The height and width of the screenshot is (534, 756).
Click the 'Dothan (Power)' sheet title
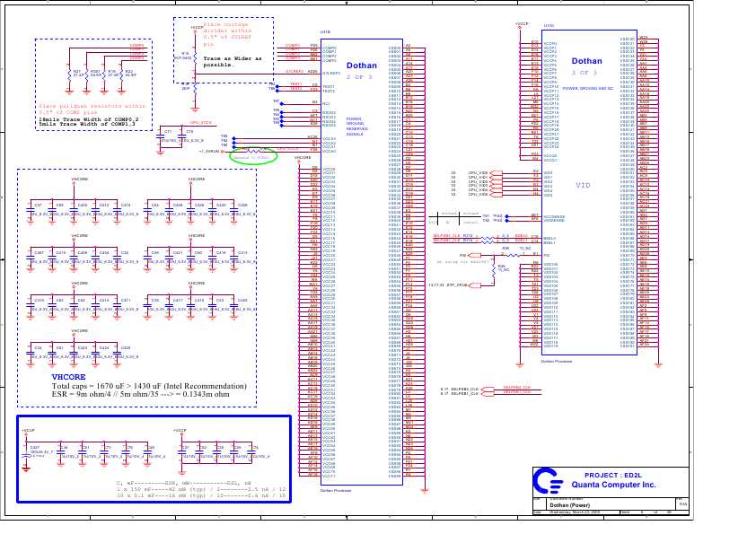[x=569, y=505]
